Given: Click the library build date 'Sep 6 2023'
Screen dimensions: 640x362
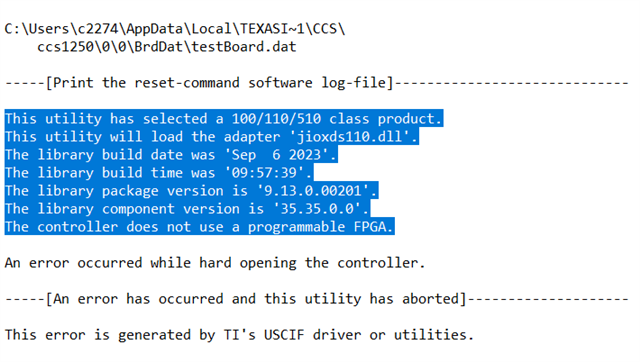Looking at the screenshot, I should coord(280,155).
